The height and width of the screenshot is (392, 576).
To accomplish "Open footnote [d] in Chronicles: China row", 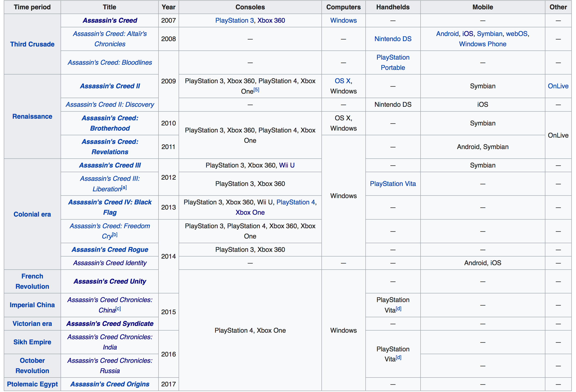I will pyautogui.click(x=399, y=309).
